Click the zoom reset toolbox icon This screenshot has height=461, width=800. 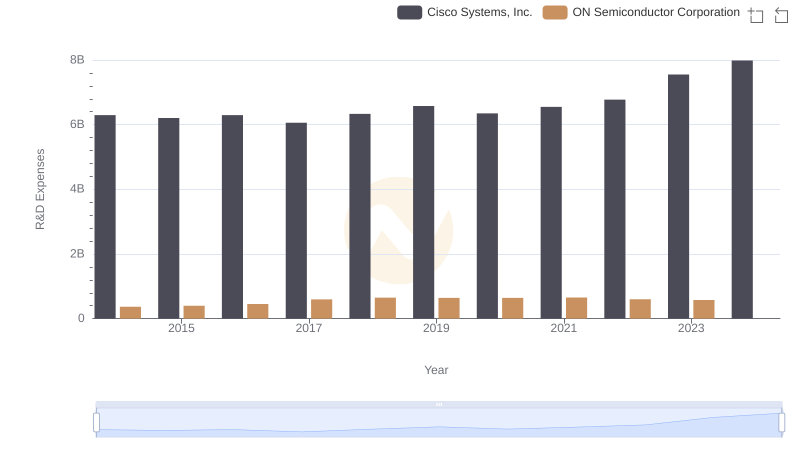point(781,15)
